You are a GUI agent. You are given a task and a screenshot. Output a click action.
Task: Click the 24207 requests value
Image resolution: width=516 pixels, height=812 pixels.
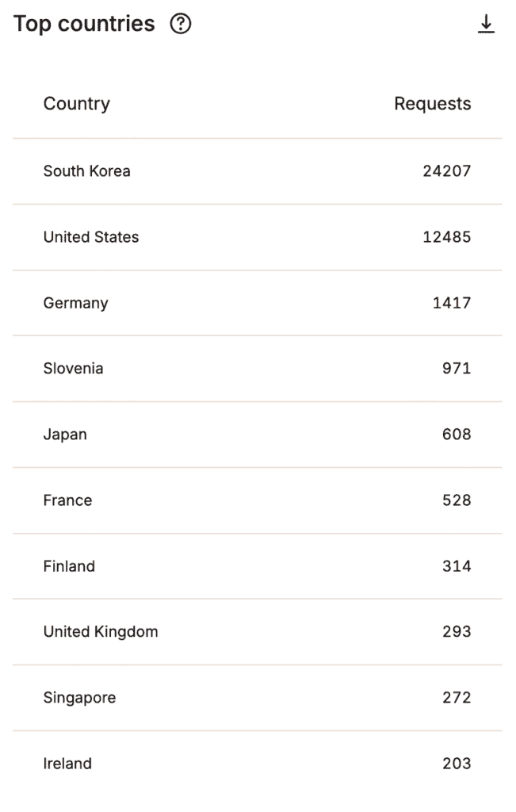point(447,171)
